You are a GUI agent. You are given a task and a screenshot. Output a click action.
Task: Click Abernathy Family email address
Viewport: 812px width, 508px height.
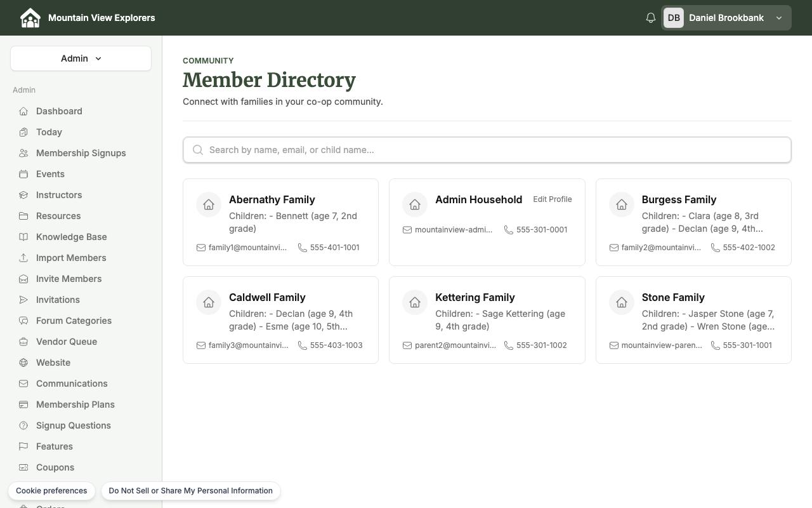pos(247,248)
